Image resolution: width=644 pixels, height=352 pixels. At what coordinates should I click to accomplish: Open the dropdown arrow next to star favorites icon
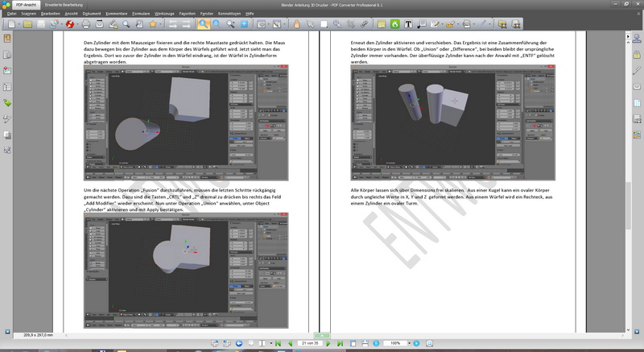pyautogui.click(x=160, y=25)
